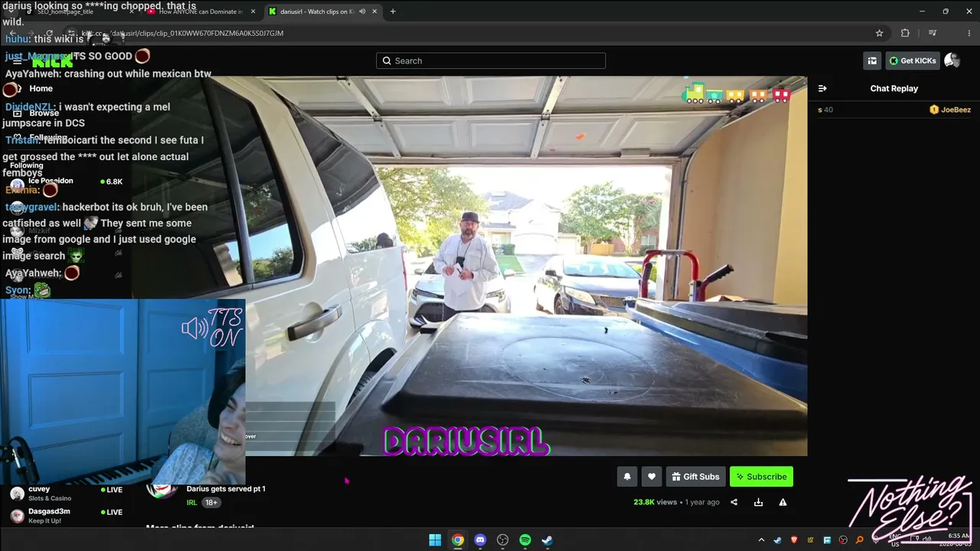Screen dimensions: 980x551
Task: Click the Steam tray icon
Action: pyautogui.click(x=777, y=540)
